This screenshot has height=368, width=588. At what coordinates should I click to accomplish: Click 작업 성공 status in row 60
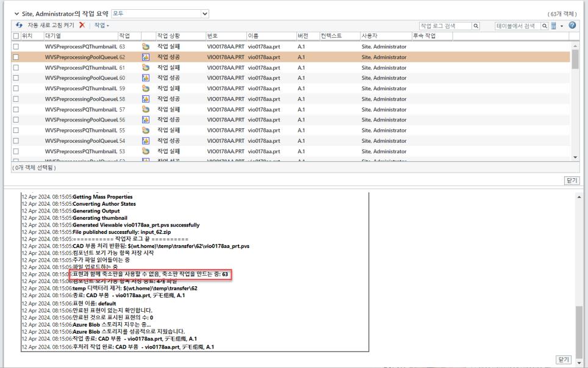click(168, 78)
